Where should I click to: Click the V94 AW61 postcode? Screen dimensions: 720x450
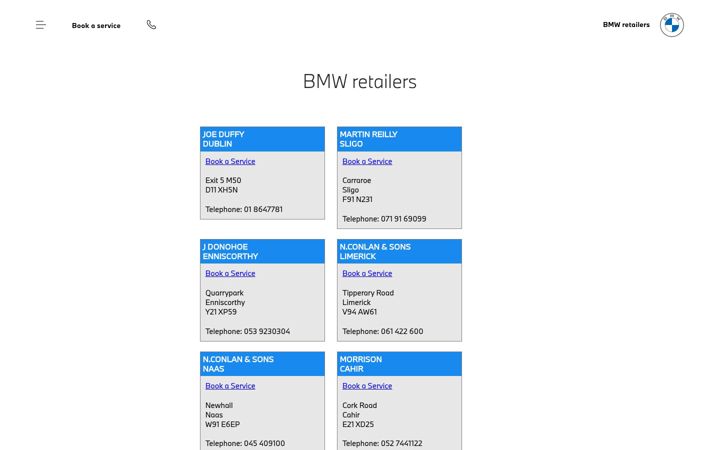click(360, 312)
